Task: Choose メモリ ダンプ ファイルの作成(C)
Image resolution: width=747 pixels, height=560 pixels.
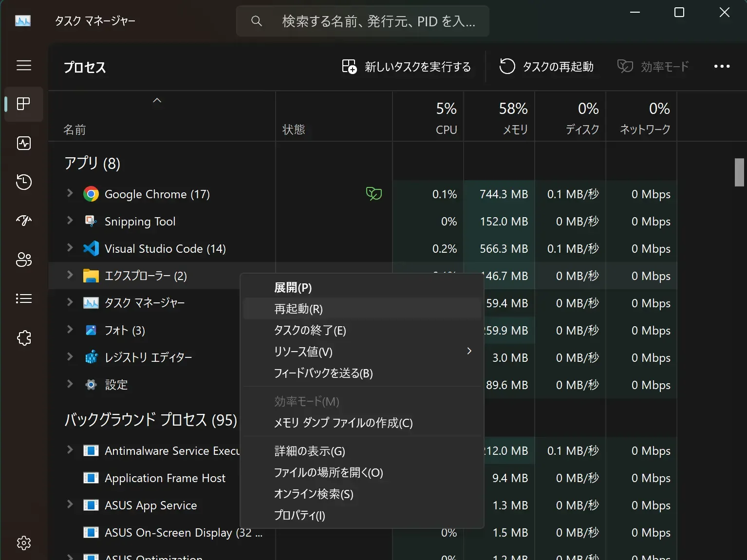Action: (x=362, y=423)
